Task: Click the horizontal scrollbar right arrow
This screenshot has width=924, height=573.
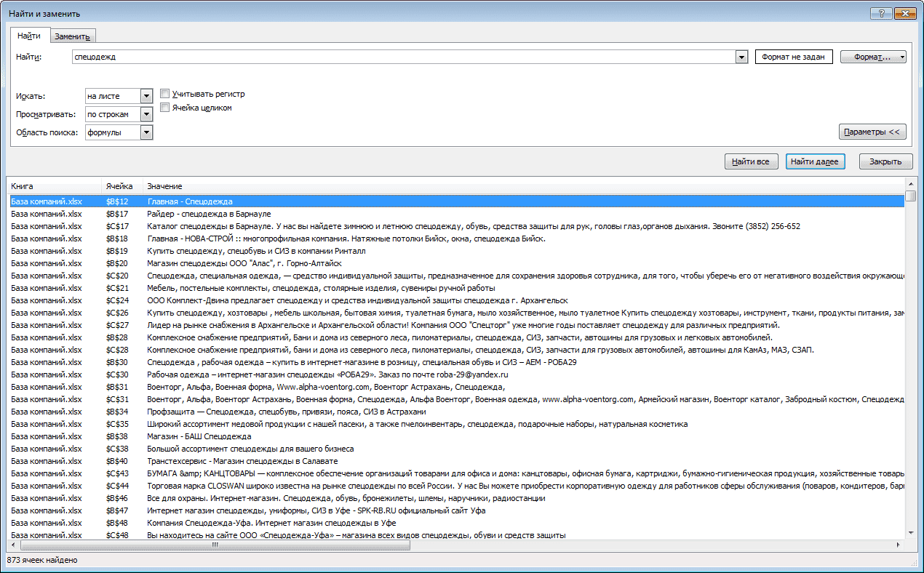Action: pyautogui.click(x=899, y=545)
